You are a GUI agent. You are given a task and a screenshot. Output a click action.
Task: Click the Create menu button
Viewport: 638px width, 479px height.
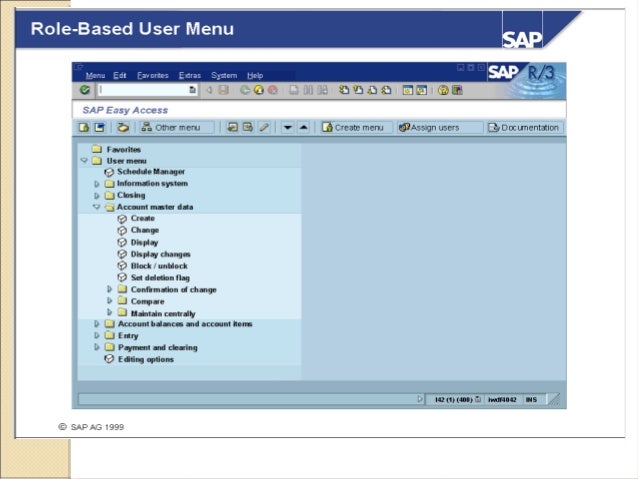356,127
